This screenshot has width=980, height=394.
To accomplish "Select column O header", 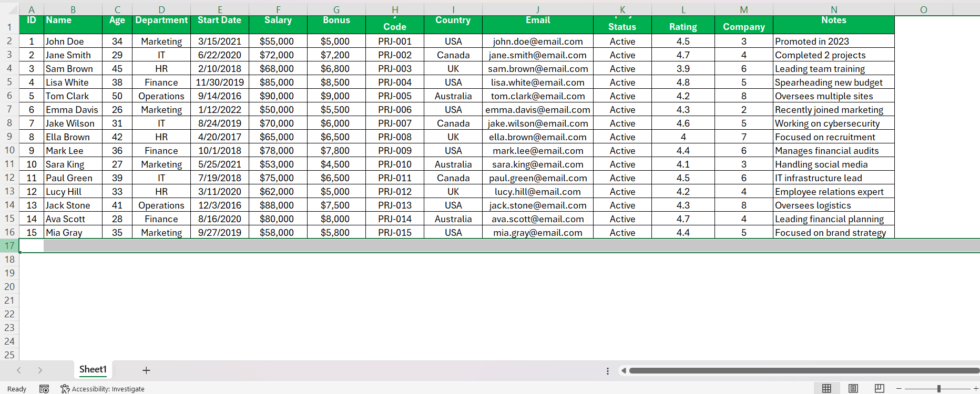I will click(924, 9).
